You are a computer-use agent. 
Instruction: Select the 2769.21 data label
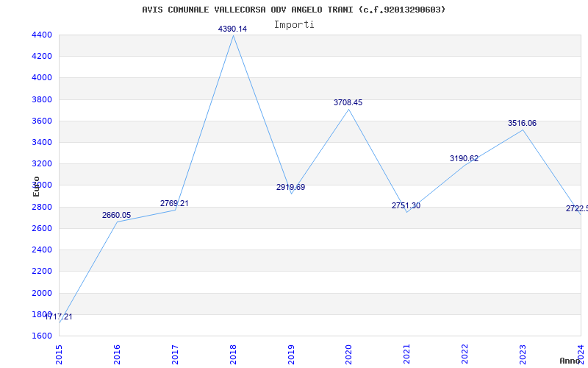tap(174, 203)
